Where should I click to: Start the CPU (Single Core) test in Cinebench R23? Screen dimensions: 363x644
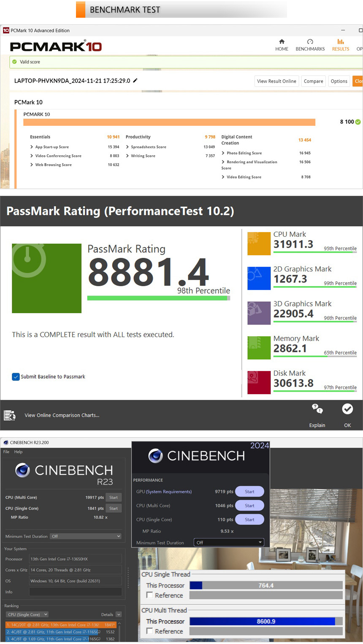[x=114, y=508]
